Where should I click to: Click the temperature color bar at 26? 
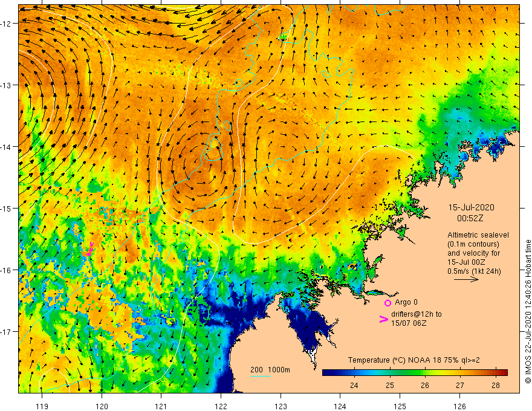[425, 373]
